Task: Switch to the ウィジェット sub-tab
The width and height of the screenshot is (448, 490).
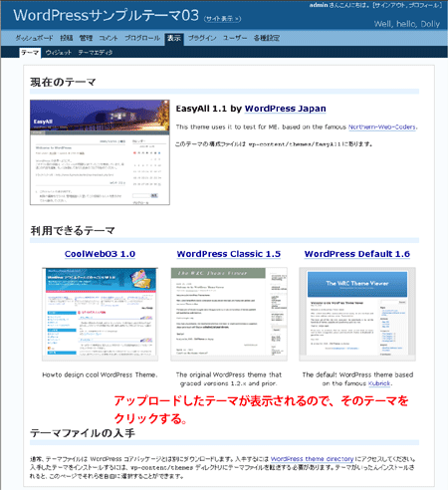Action: click(x=59, y=53)
